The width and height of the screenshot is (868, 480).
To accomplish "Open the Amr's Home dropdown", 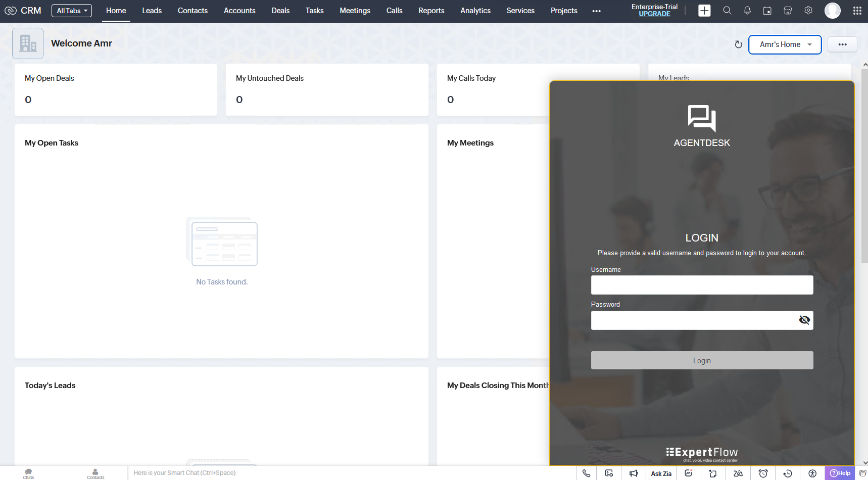I will click(785, 44).
